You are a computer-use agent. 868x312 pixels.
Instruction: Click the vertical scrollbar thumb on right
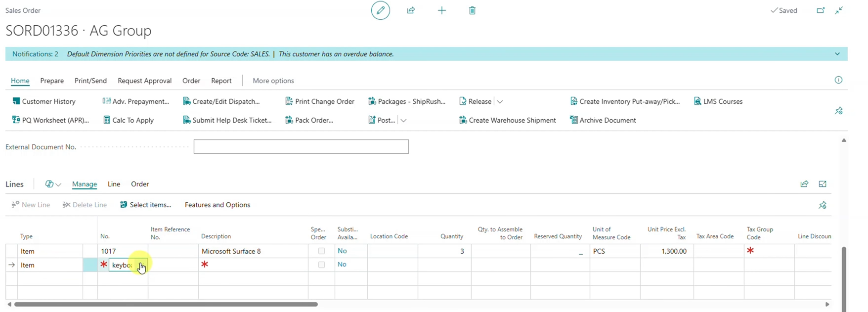[x=844, y=279]
